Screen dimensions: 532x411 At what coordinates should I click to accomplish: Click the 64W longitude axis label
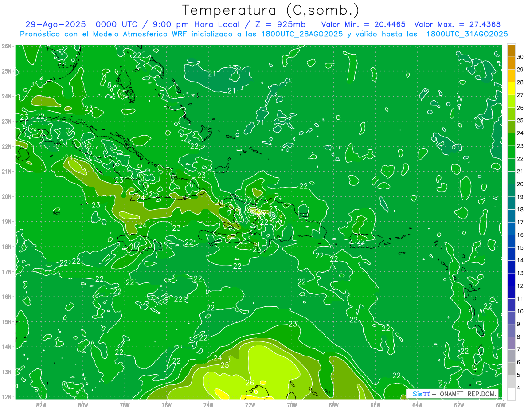click(x=417, y=405)
